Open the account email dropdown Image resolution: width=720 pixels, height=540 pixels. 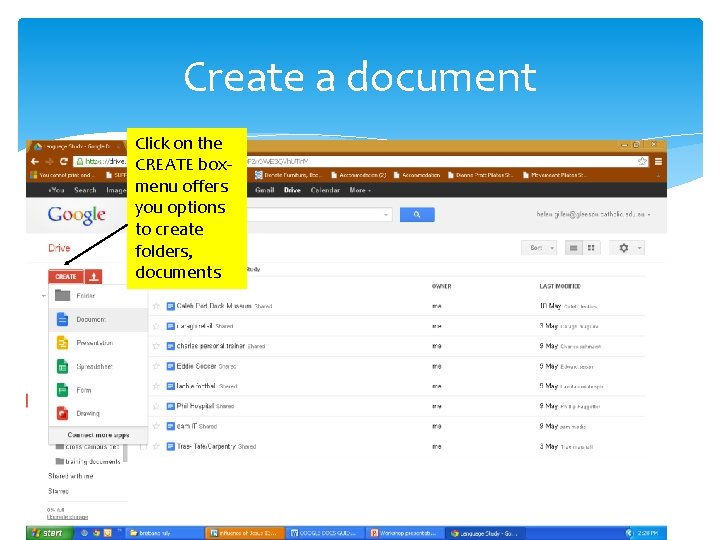pyautogui.click(x=593, y=214)
